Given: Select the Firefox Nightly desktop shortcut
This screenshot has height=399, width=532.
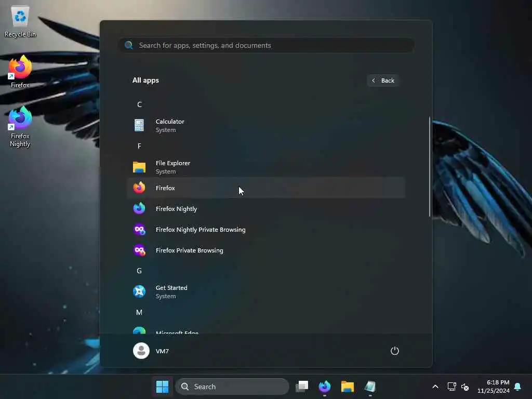Looking at the screenshot, I should coord(20,127).
